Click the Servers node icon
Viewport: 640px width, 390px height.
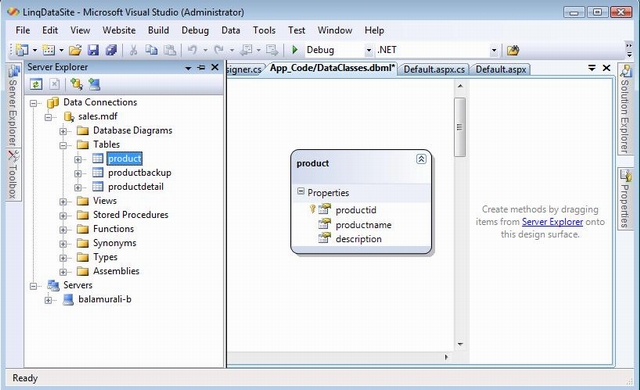coord(53,285)
